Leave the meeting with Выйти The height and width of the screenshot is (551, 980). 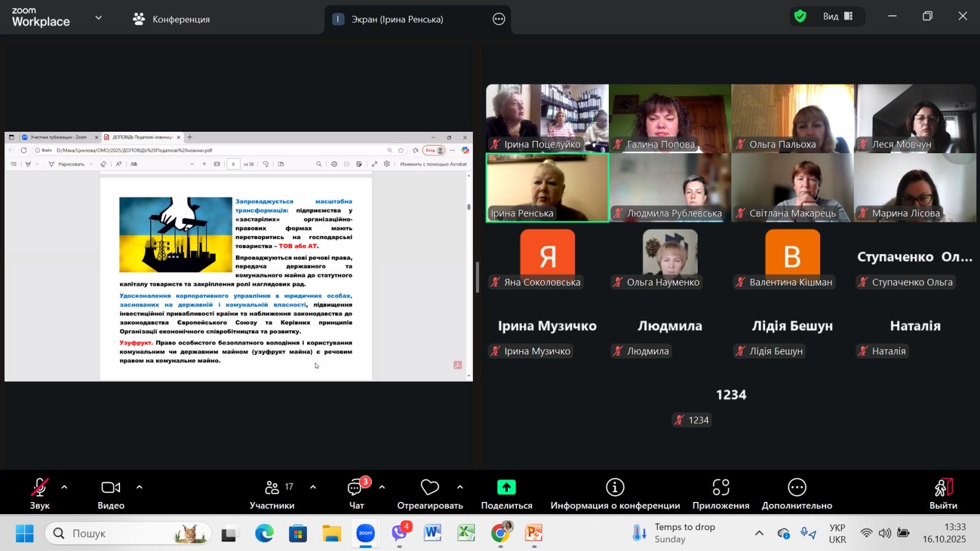click(x=943, y=493)
